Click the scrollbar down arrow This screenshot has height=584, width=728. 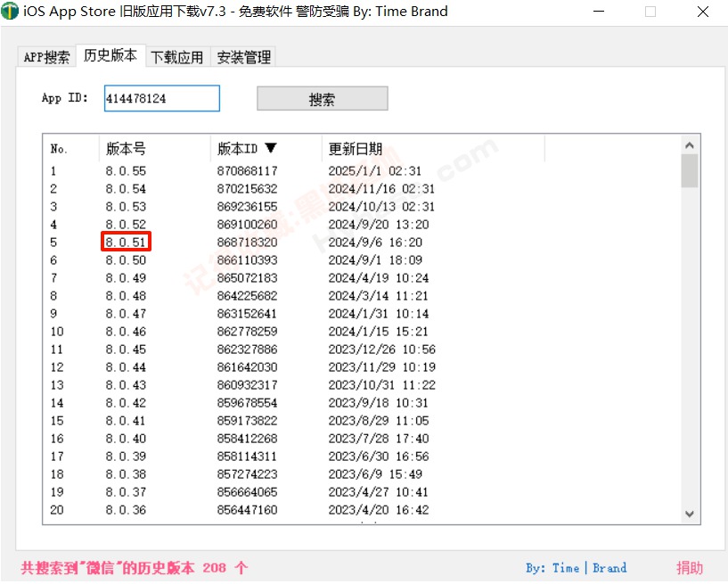coord(689,514)
